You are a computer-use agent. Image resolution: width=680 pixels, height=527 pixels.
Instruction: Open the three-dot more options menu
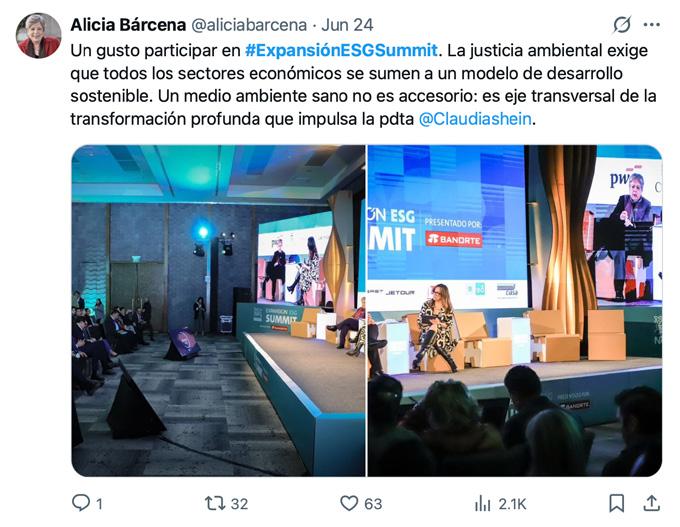click(x=651, y=25)
